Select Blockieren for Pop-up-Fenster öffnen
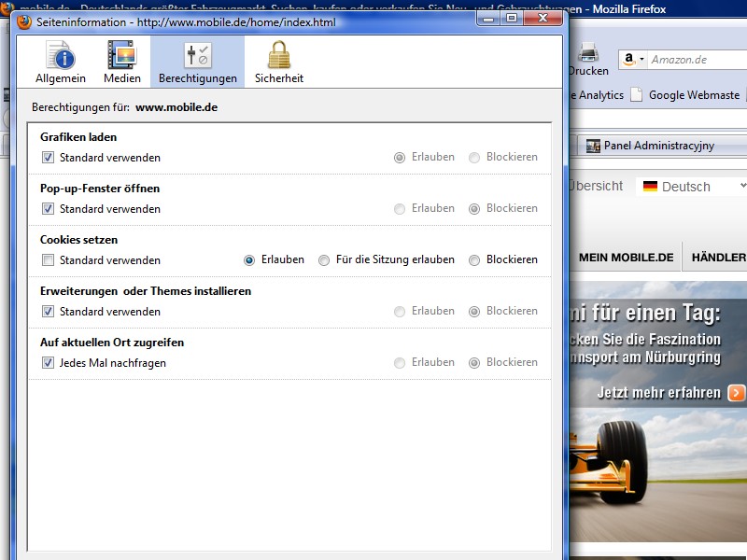This screenshot has height=560, width=747. coord(474,208)
